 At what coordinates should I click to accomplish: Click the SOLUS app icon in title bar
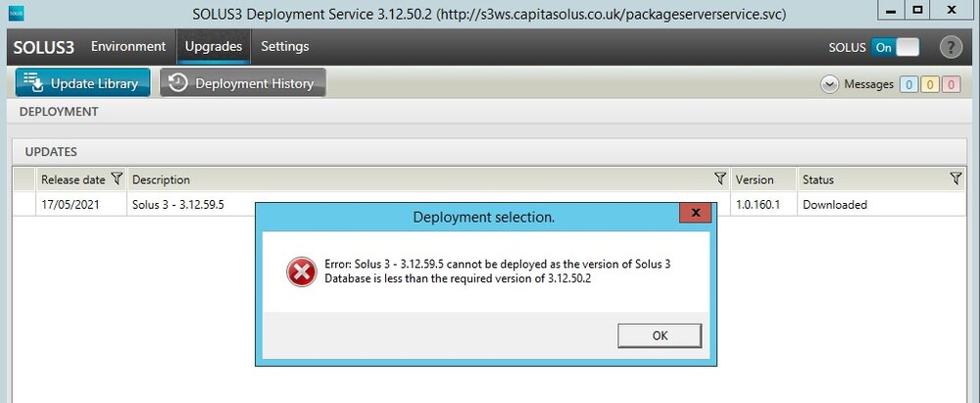coord(16,13)
